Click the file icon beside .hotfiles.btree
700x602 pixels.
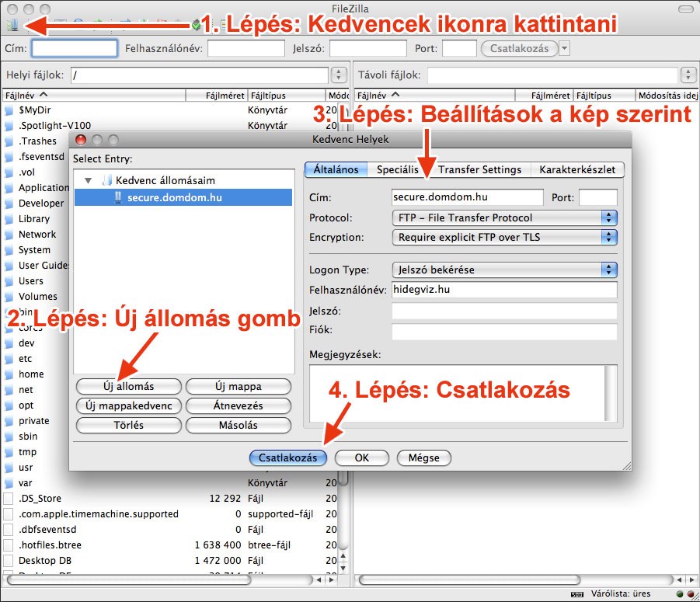[x=8, y=545]
